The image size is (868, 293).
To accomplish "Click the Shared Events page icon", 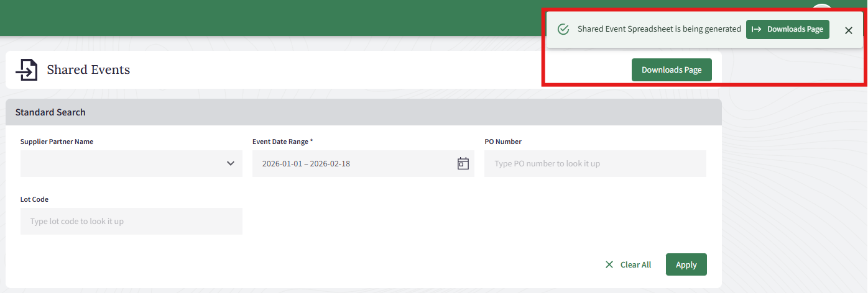I will click(26, 70).
